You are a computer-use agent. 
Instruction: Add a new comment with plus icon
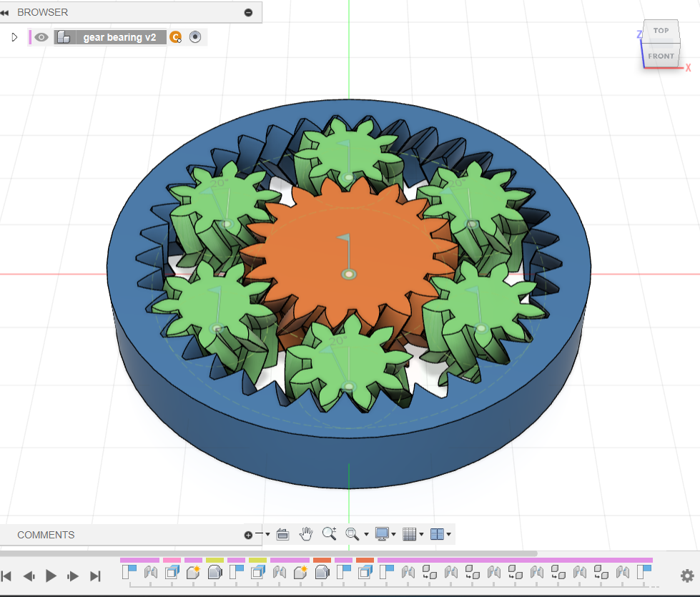tap(248, 535)
